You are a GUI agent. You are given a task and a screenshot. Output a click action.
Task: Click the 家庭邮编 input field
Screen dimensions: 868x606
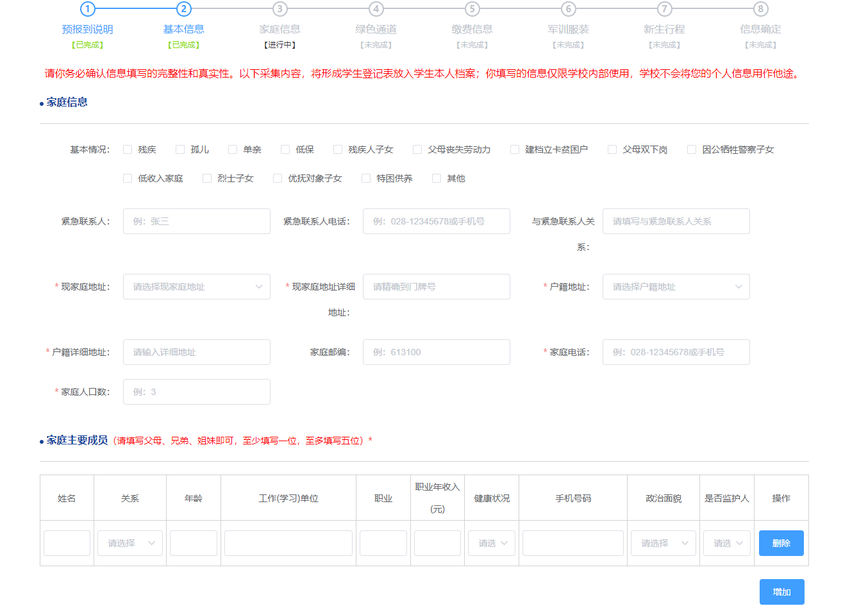[x=436, y=352]
